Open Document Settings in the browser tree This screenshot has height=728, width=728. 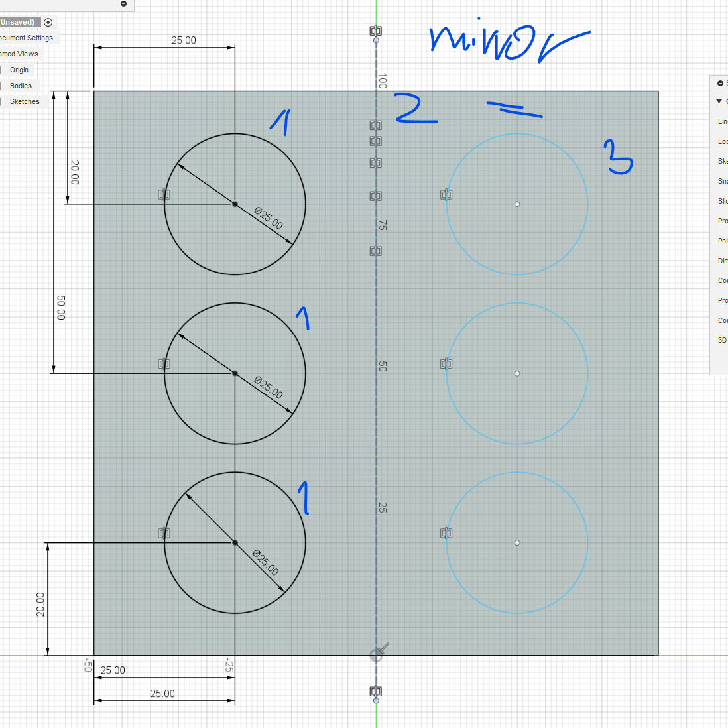[x=27, y=38]
